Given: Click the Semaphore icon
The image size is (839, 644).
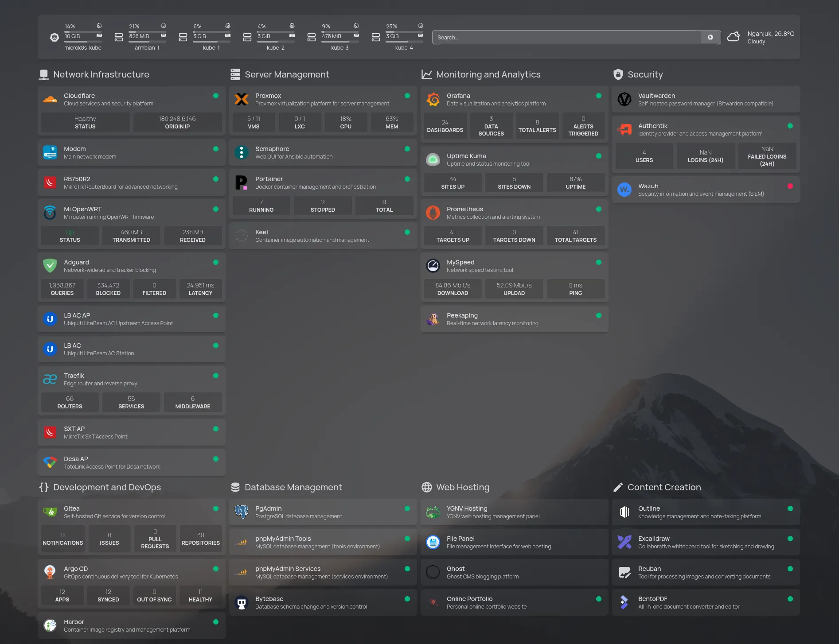Looking at the screenshot, I should coord(242,152).
